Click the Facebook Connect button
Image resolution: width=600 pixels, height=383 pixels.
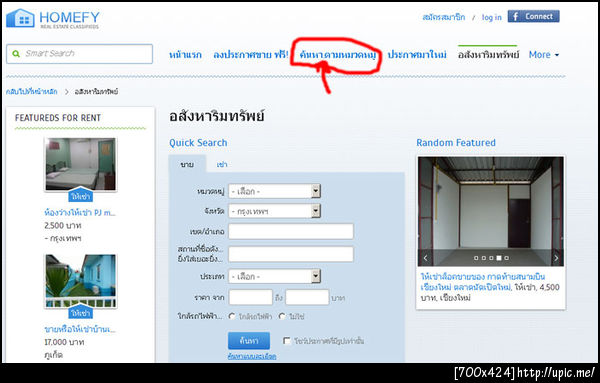click(533, 16)
